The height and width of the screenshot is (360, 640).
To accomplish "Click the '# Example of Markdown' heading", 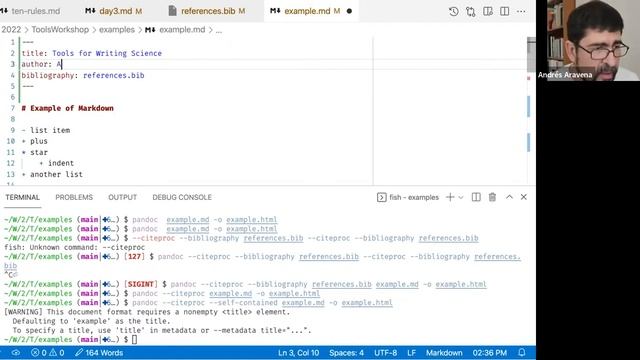I will [67, 108].
